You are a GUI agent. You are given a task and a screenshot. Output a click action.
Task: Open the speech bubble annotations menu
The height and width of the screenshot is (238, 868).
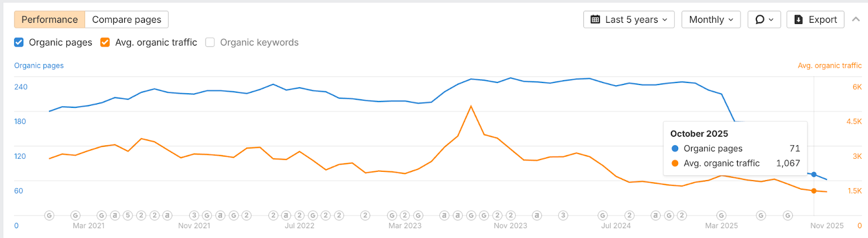click(x=764, y=20)
